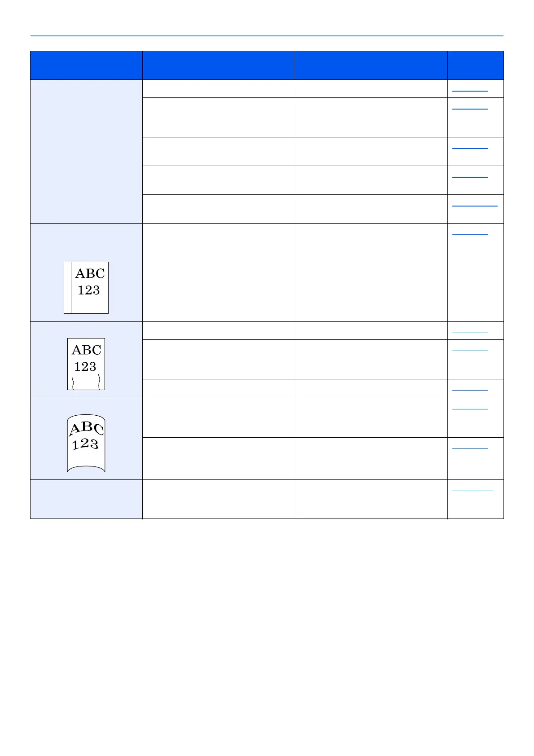Image resolution: width=534 pixels, height=756 pixels.
Task: Click the narrow last blue header cell
Action: tap(476, 65)
